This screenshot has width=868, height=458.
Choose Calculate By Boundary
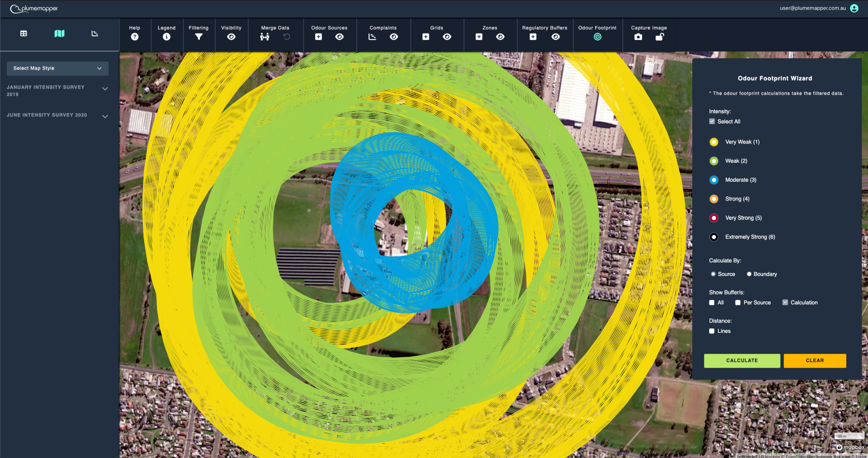(749, 274)
